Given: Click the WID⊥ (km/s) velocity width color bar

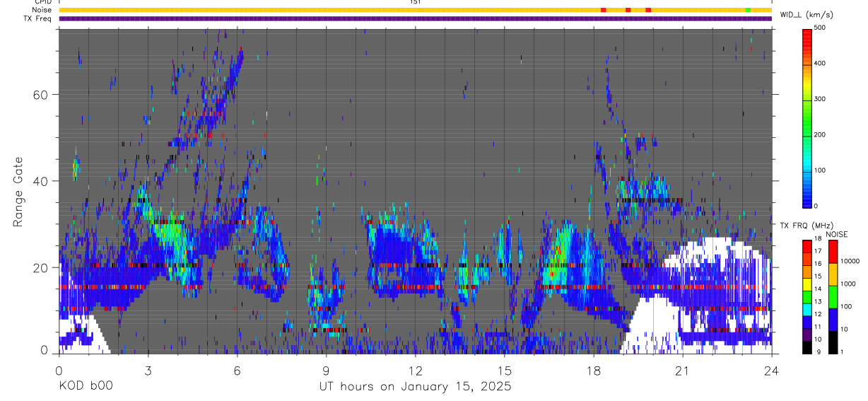Looking at the screenshot, I should pyautogui.click(x=807, y=117).
